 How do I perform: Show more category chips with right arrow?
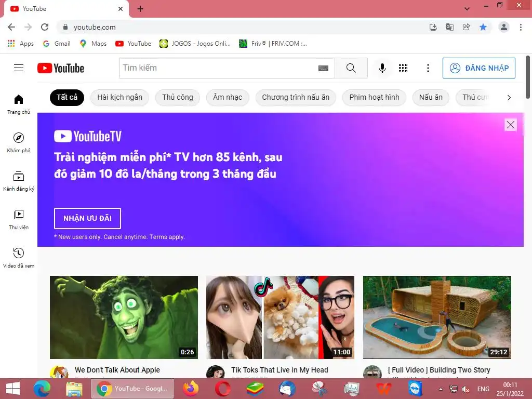tap(509, 98)
